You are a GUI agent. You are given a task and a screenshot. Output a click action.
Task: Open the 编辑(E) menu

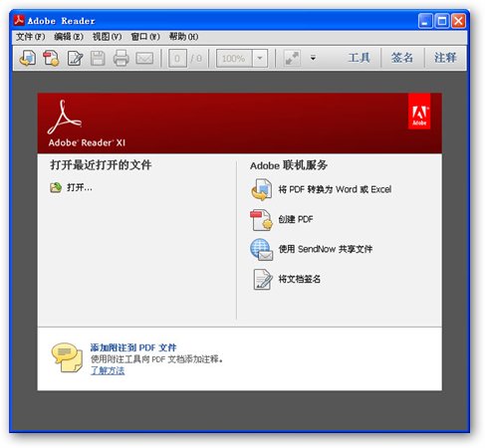tap(69, 37)
